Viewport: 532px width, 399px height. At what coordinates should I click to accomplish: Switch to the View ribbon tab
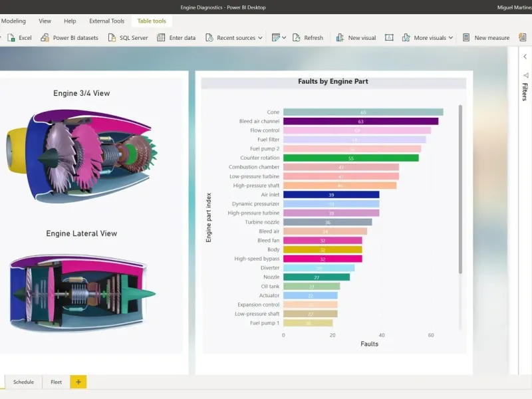[x=45, y=21]
